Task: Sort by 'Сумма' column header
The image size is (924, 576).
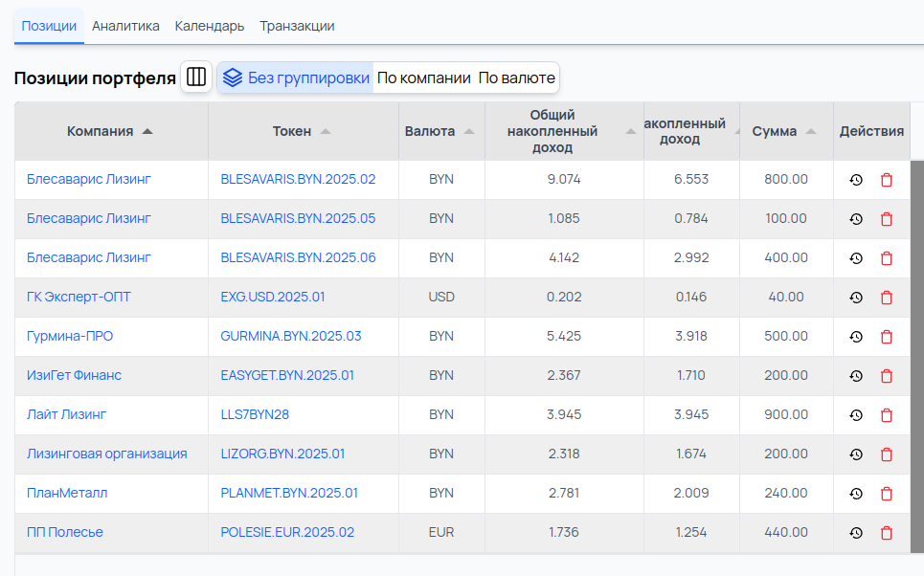Action: pyautogui.click(x=775, y=131)
